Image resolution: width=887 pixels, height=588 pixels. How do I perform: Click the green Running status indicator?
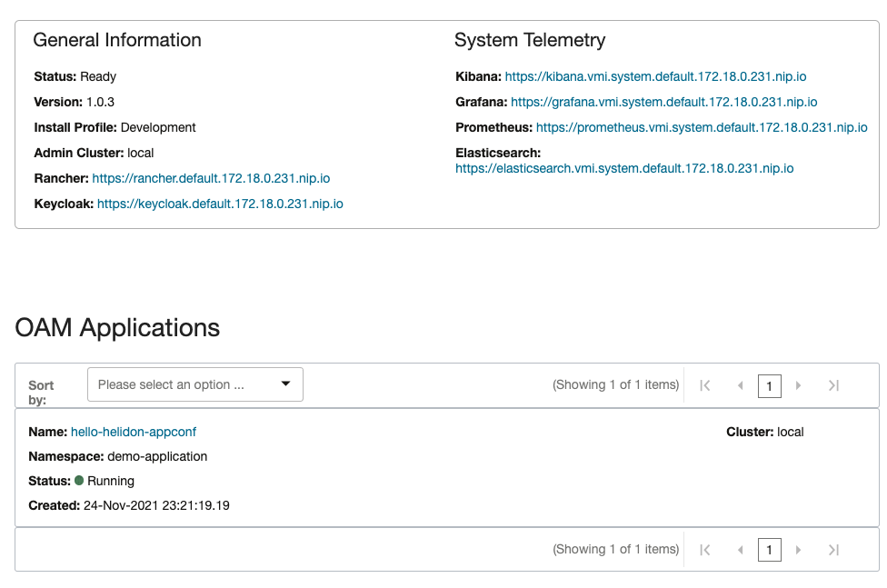coord(79,481)
